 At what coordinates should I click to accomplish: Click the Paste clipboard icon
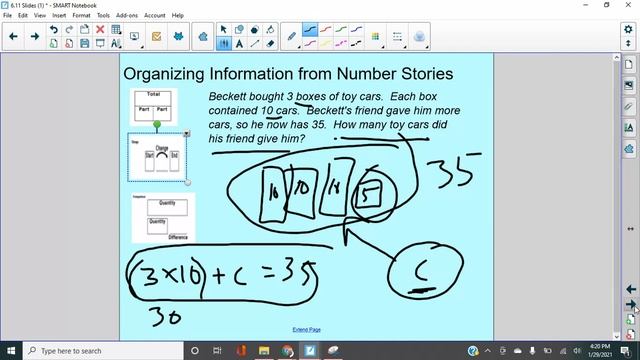click(84, 29)
